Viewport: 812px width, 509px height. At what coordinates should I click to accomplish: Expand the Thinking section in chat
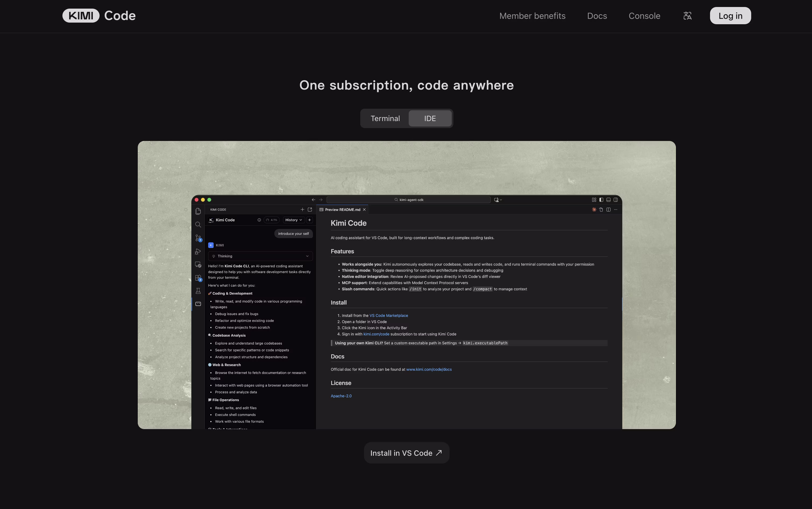pos(260,256)
